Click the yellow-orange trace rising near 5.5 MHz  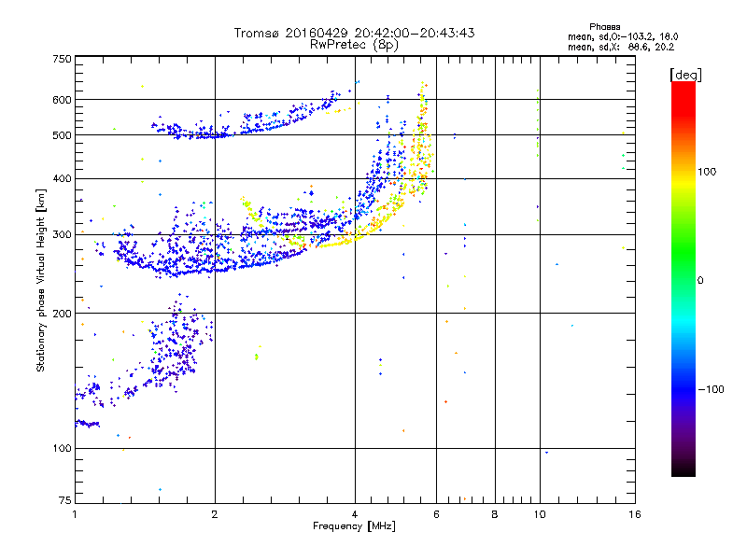pyautogui.click(x=422, y=138)
